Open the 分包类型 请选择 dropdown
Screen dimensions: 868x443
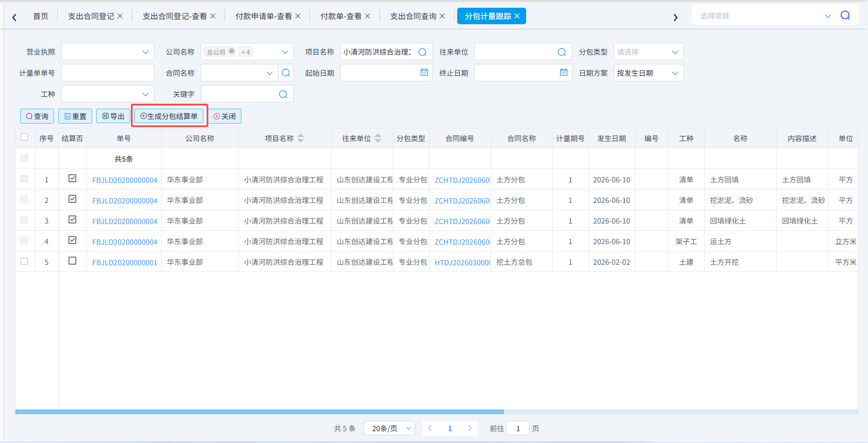(x=649, y=52)
